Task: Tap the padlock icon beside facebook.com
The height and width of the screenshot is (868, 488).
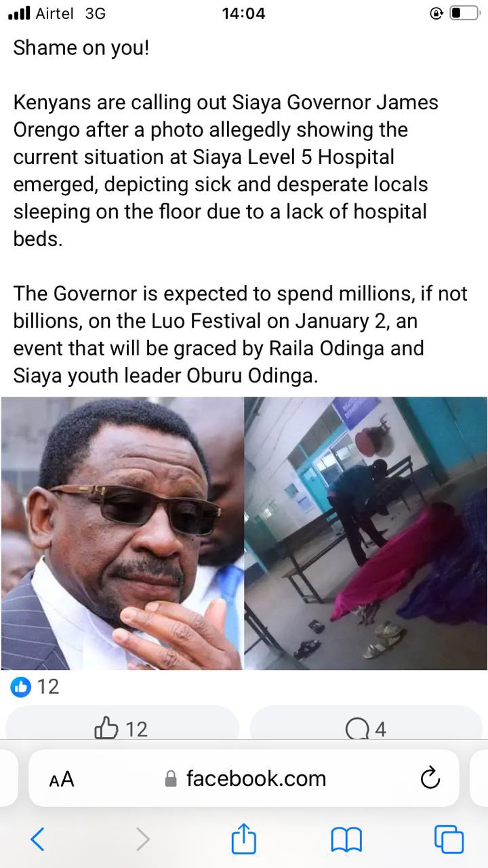Action: (x=171, y=778)
